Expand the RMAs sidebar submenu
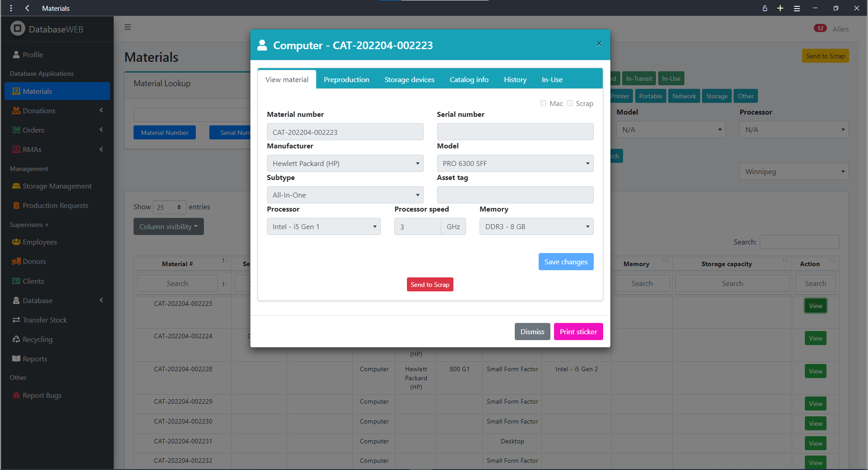Screen dimensions: 868x470 coord(101,149)
